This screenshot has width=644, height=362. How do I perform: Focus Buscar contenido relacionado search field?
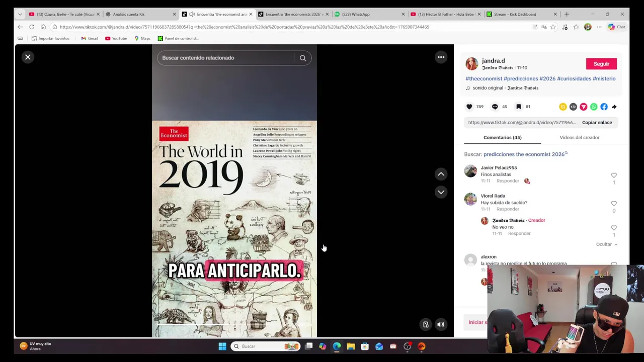(x=226, y=58)
